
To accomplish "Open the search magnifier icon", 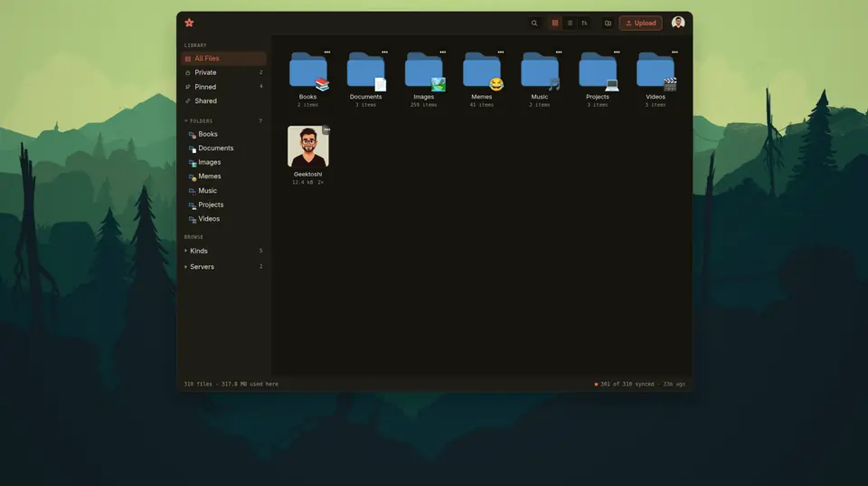I will (x=534, y=24).
